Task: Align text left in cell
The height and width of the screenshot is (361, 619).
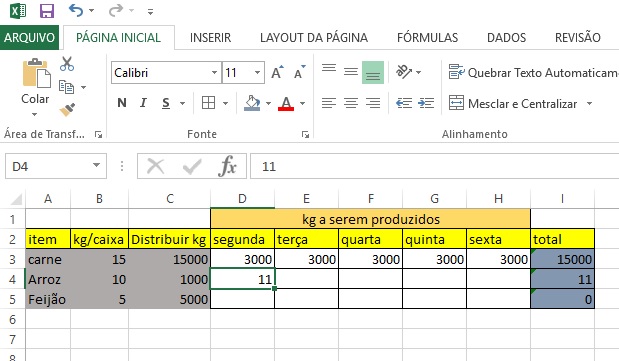Action: pyautogui.click(x=329, y=103)
